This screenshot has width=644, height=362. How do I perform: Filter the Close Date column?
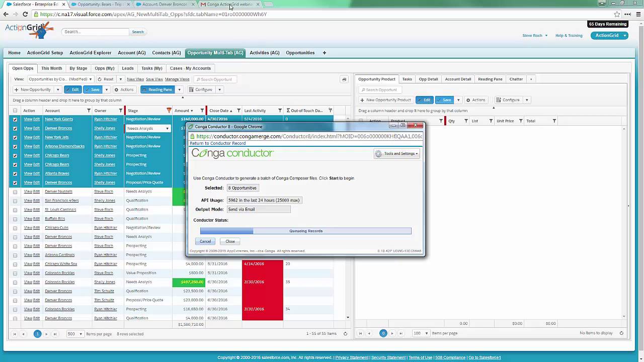238,111
